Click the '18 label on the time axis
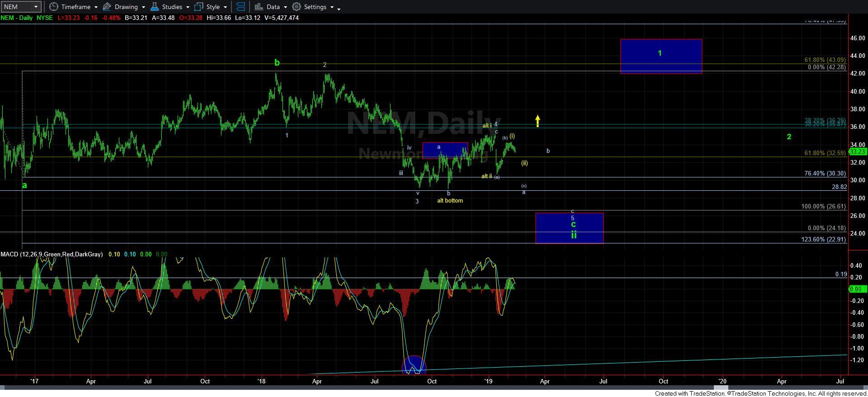868x397 pixels. (x=261, y=382)
